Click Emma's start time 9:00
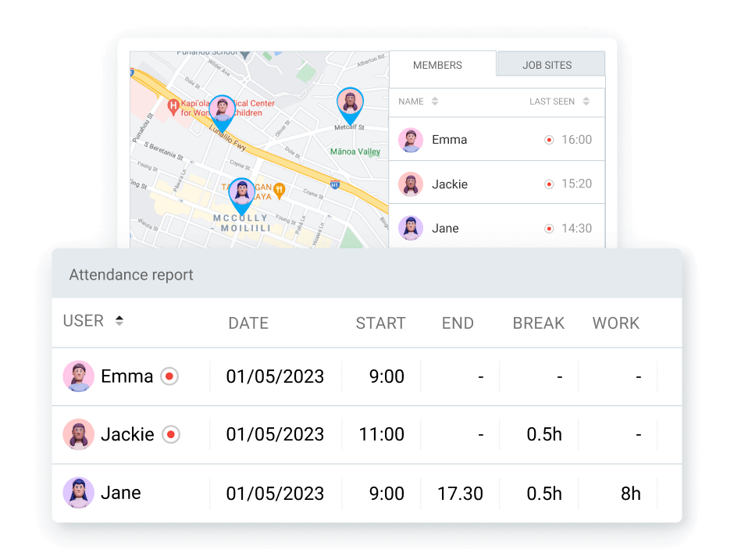This screenshot has height=560, width=734. pyautogui.click(x=387, y=376)
